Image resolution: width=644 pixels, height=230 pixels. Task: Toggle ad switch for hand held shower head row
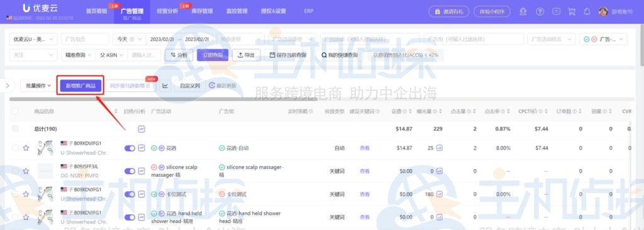130,217
